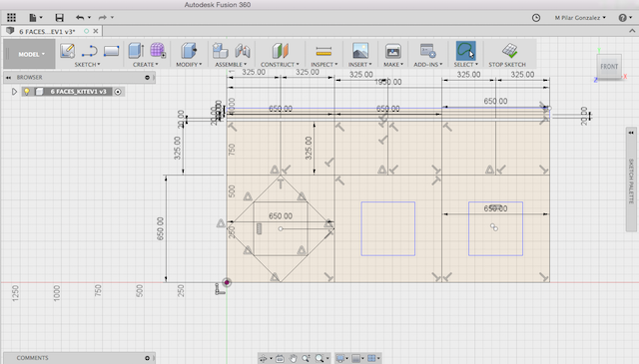This screenshot has width=639, height=364.
Task: Click the FRONT face of ViewCube
Action: [x=609, y=67]
